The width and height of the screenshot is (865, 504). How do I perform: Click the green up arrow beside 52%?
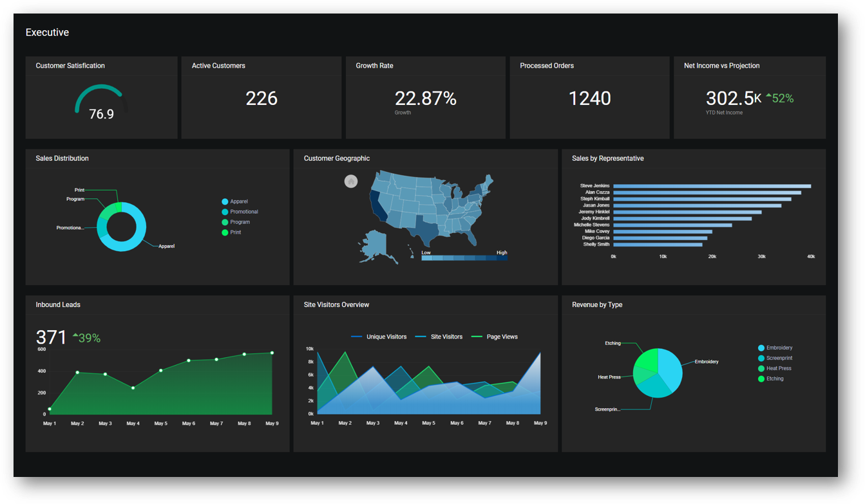pos(768,96)
